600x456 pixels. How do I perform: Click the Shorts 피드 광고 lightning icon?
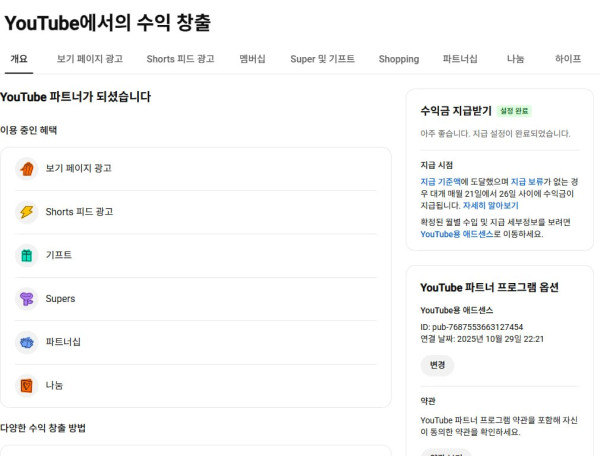point(26,212)
